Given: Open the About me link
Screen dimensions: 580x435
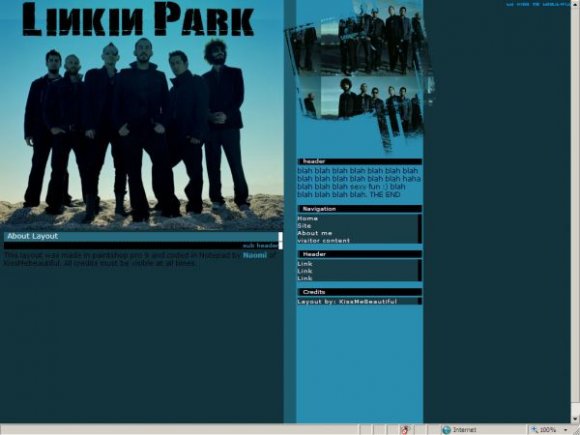Looking at the screenshot, I should coord(314,233).
